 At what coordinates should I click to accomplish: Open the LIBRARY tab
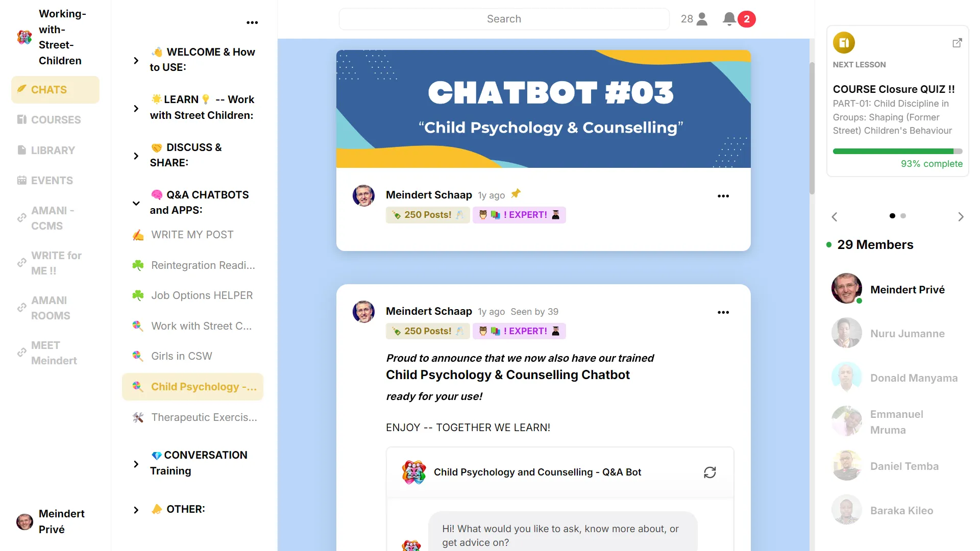coord(53,151)
